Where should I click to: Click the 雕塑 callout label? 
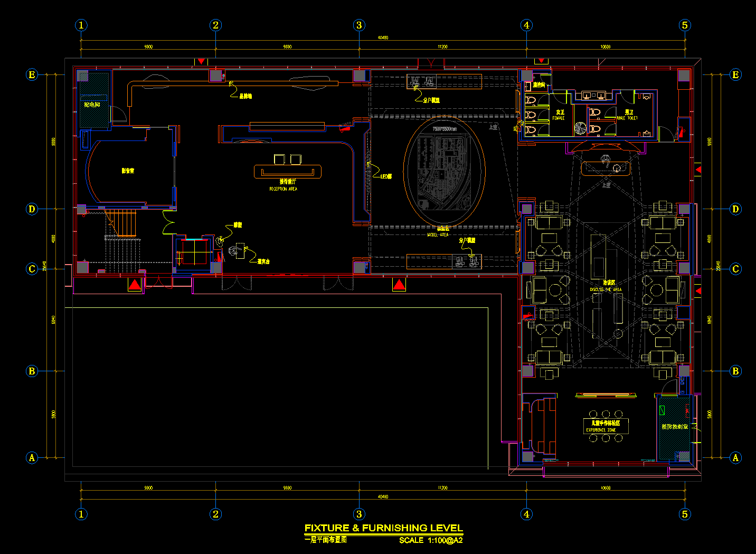[238, 225]
